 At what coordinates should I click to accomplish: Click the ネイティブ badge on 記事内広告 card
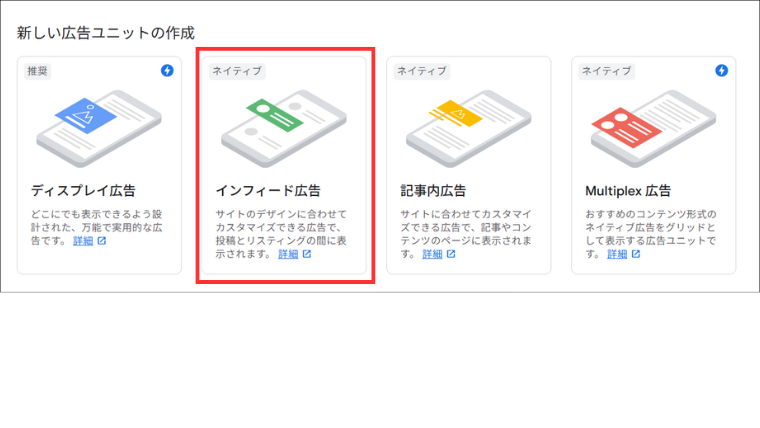coord(422,71)
